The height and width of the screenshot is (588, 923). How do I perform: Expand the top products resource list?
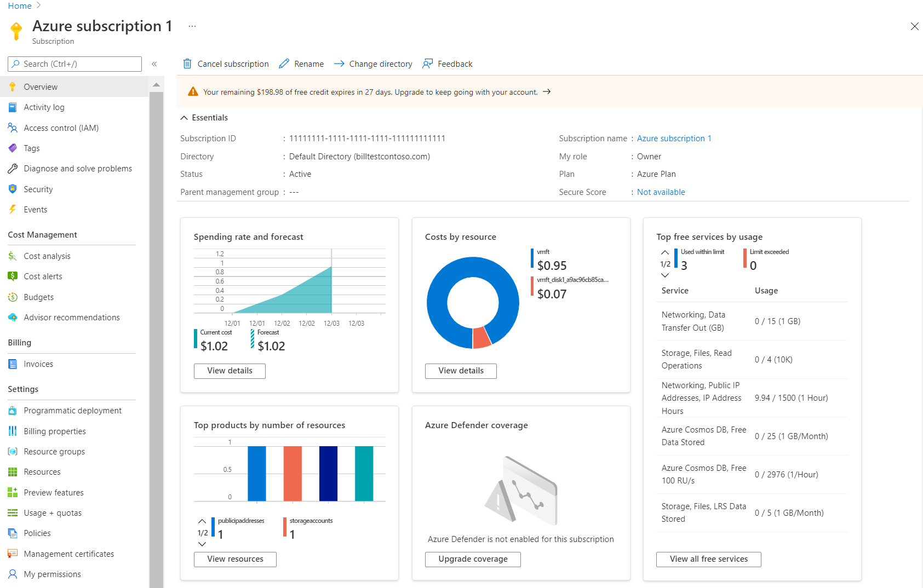202,543
